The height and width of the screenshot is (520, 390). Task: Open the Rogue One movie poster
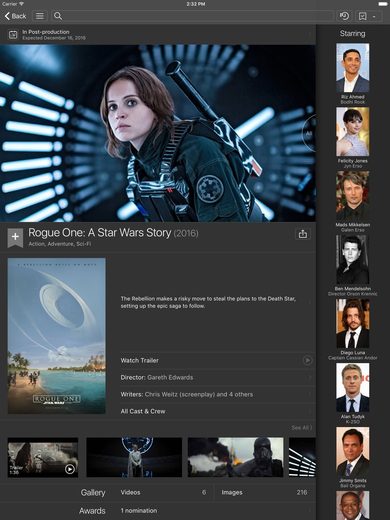[x=57, y=336]
